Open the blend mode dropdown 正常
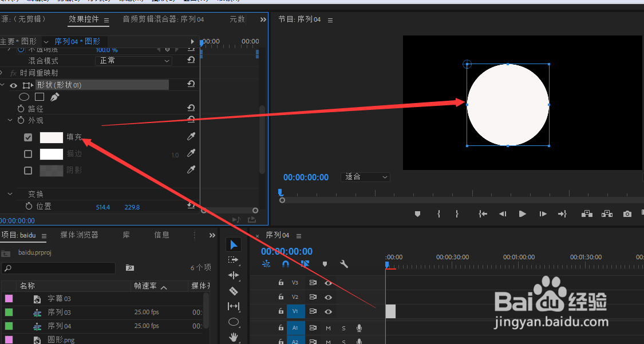The height and width of the screenshot is (344, 644). tap(133, 60)
